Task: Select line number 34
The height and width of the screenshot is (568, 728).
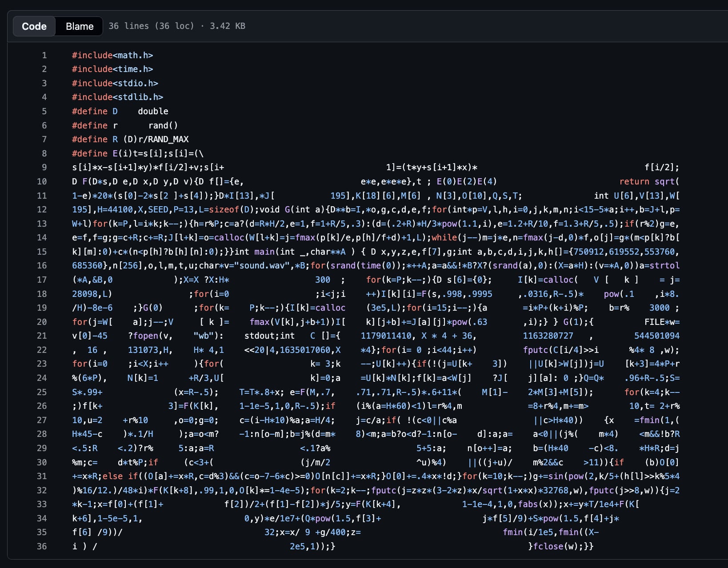Action: point(42,518)
